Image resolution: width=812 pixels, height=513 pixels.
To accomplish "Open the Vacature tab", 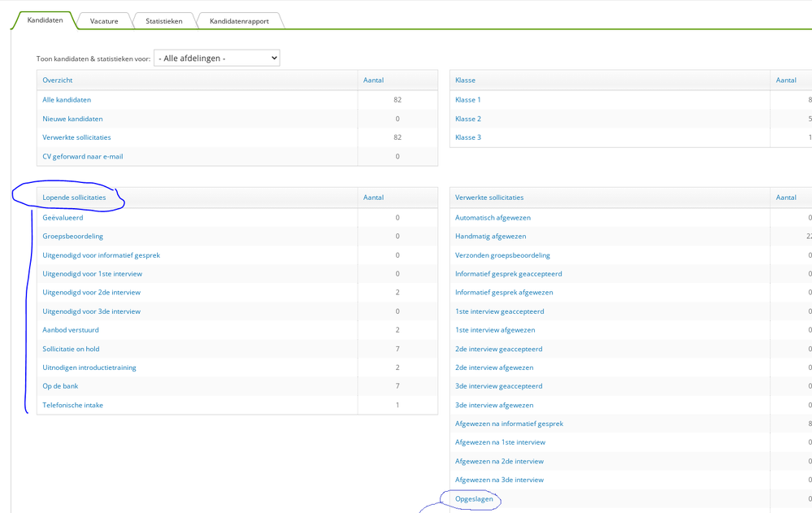I will click(x=104, y=21).
